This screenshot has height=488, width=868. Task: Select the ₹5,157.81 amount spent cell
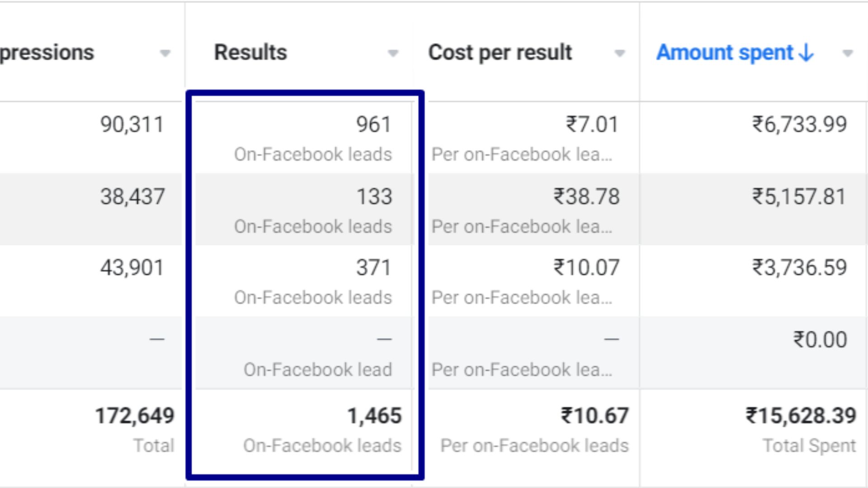point(799,197)
